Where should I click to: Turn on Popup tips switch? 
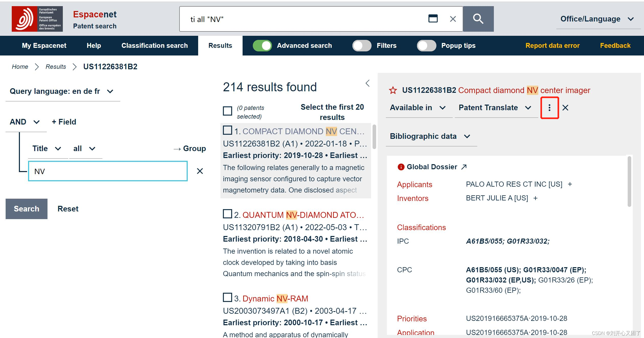point(426,46)
